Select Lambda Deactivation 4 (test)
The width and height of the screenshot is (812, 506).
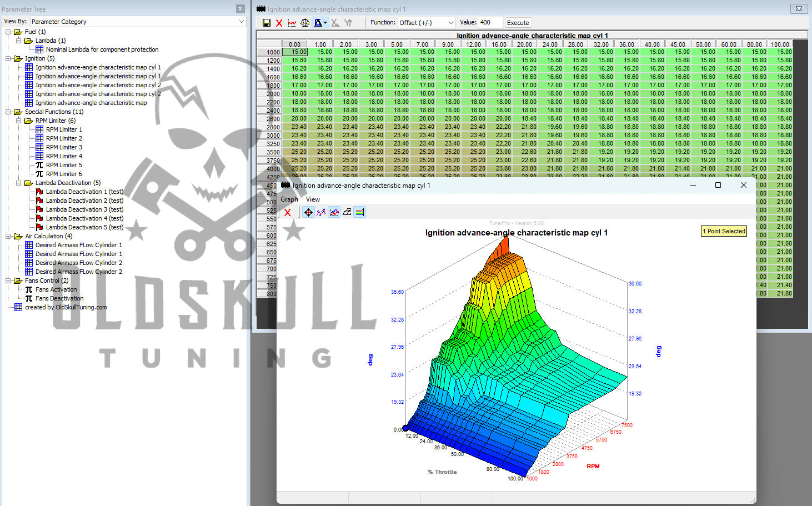pyautogui.click(x=84, y=218)
